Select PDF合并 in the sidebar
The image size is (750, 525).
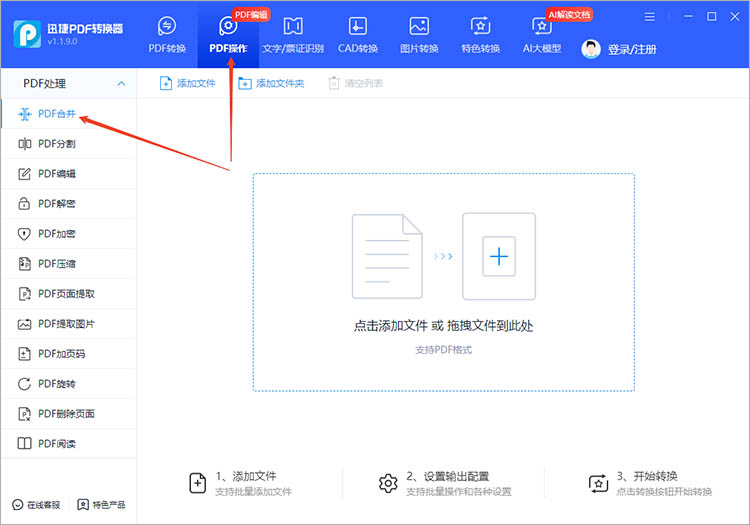(69, 114)
